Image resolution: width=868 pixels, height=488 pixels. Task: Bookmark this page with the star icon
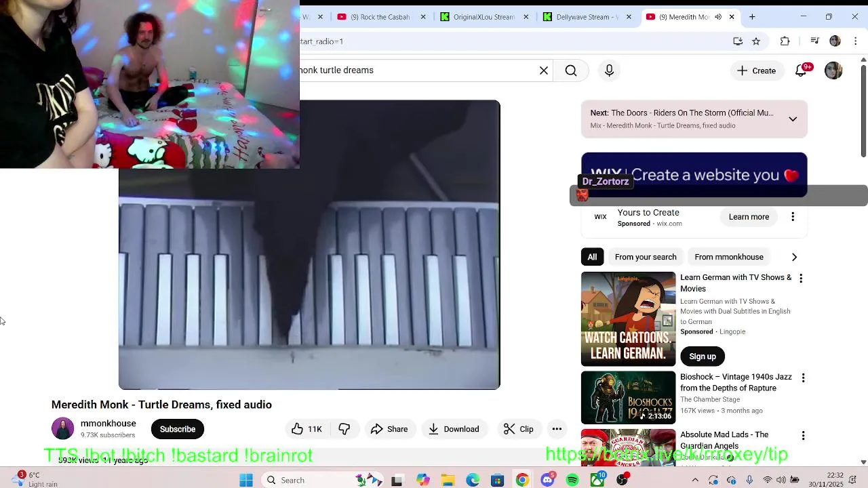(756, 41)
